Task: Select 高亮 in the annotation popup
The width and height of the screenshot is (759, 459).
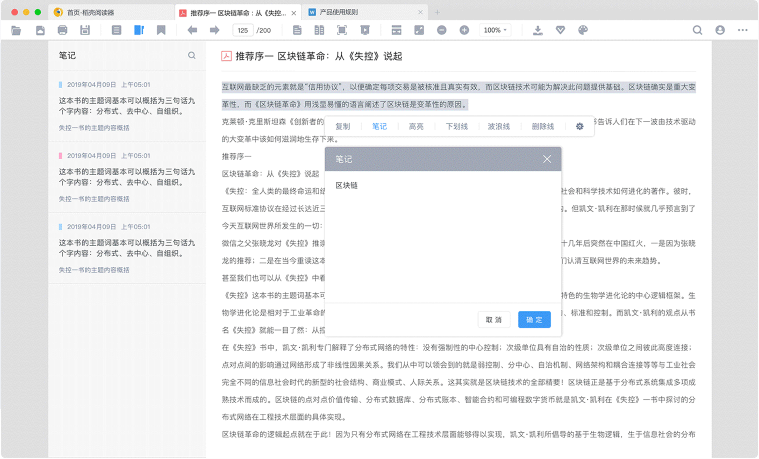Action: tap(416, 127)
